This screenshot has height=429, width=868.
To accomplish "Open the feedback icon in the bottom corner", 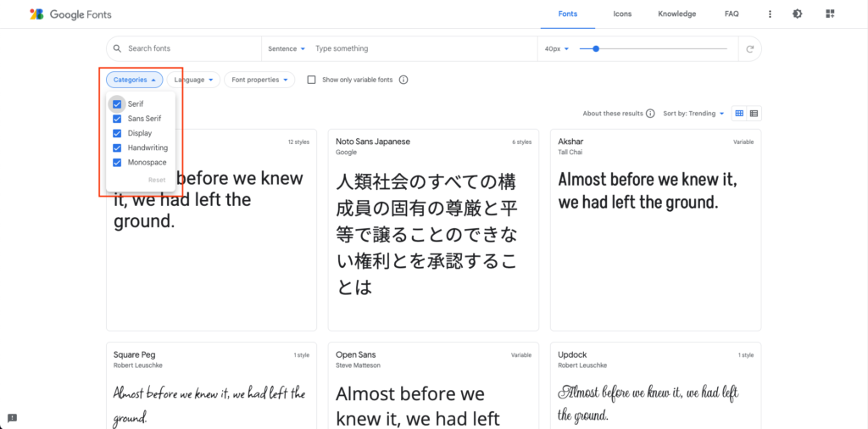I will [x=12, y=418].
